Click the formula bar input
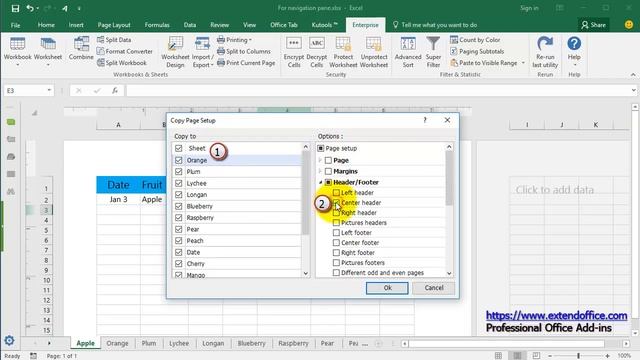 (x=378, y=91)
